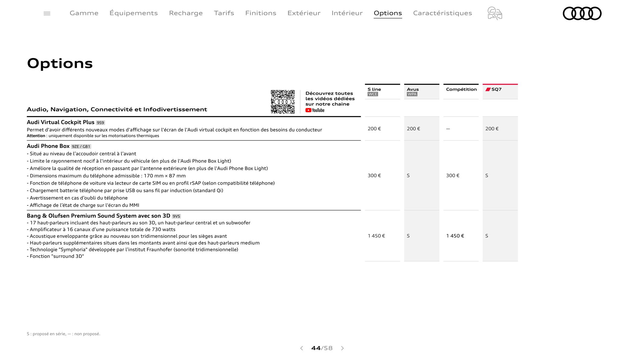Click the Avus column header

[421, 91]
